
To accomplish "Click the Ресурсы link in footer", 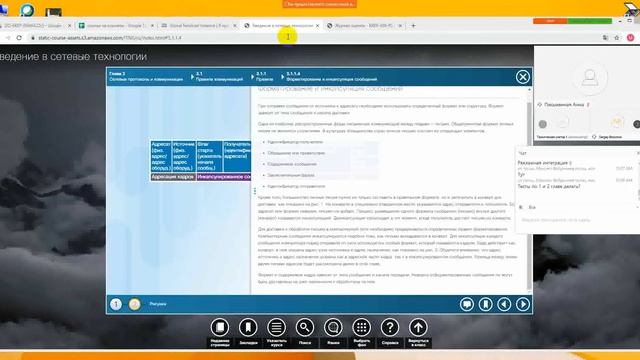I will tap(158, 304).
